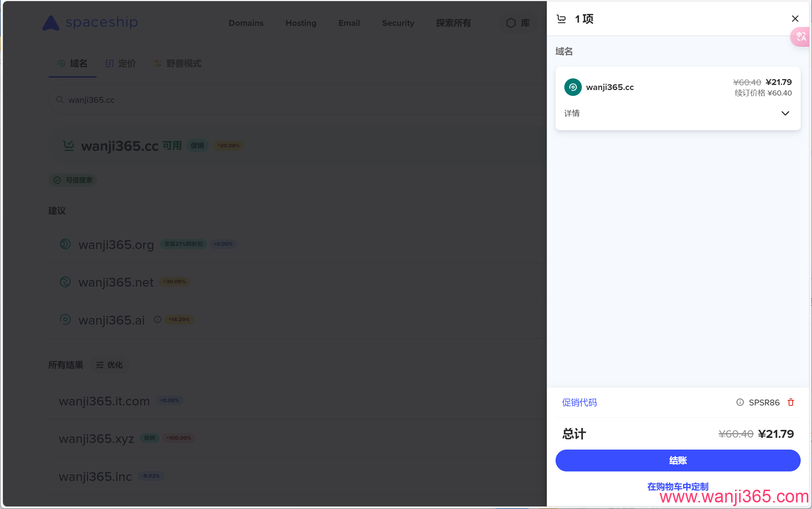This screenshot has height=509, width=812.
Task: Click the 库 library button
Action: click(518, 23)
